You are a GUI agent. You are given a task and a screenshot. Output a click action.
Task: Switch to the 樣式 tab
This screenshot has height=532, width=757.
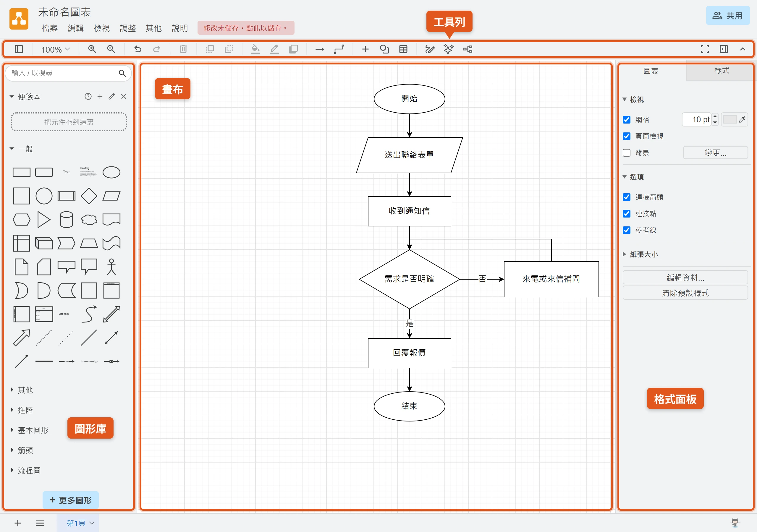coord(722,71)
